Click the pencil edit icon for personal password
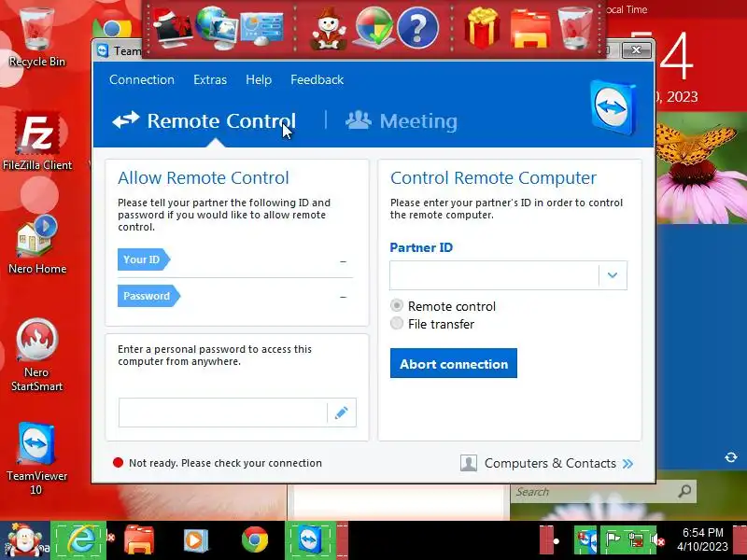 click(x=342, y=413)
